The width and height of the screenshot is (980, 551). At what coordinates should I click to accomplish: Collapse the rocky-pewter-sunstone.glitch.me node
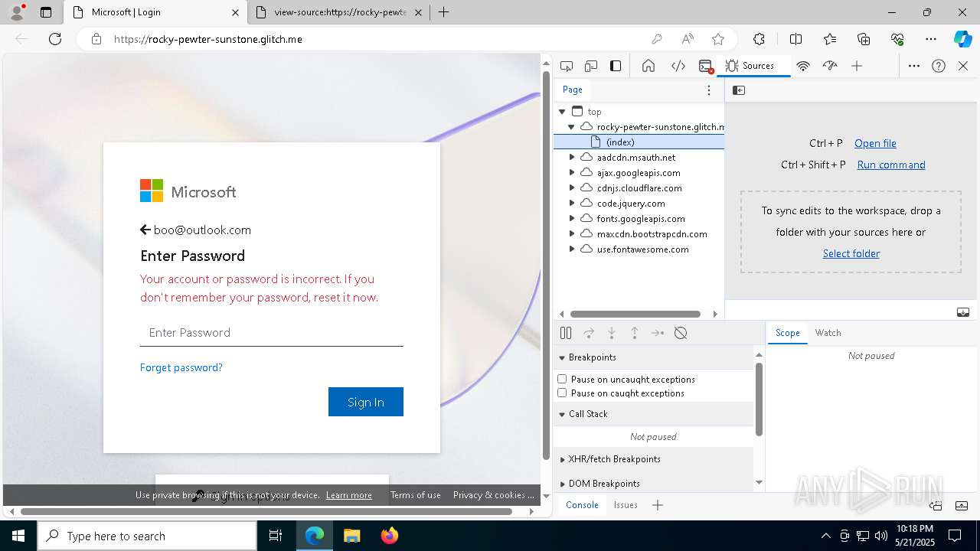point(571,127)
